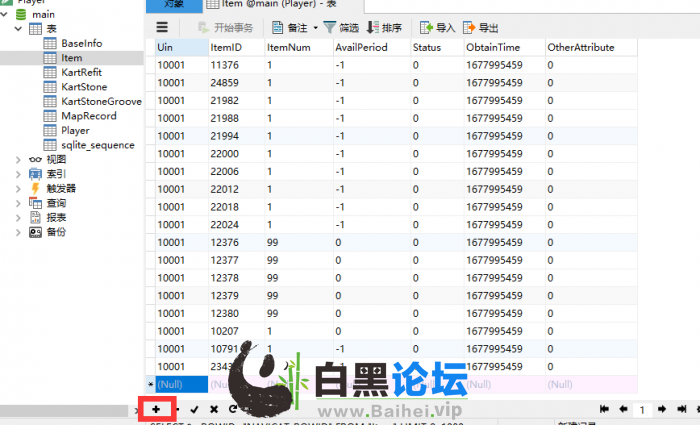Select the KartStone table in the tree
Image resolution: width=700 pixels, height=425 pixels.
pos(83,87)
